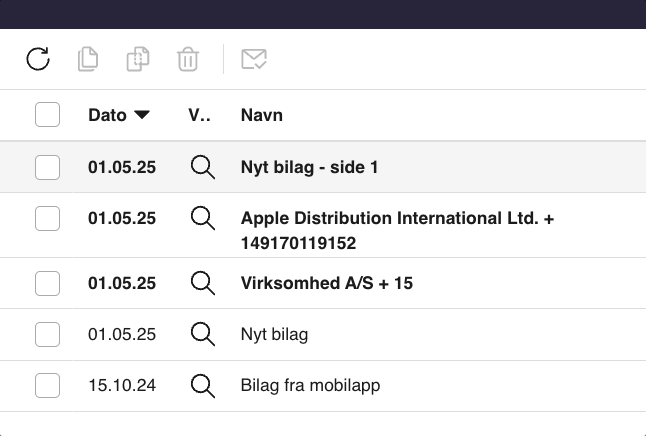Viewport: 646px width, 436px height.
Task: Click the 15.10.24 date cell
Action: (122, 385)
